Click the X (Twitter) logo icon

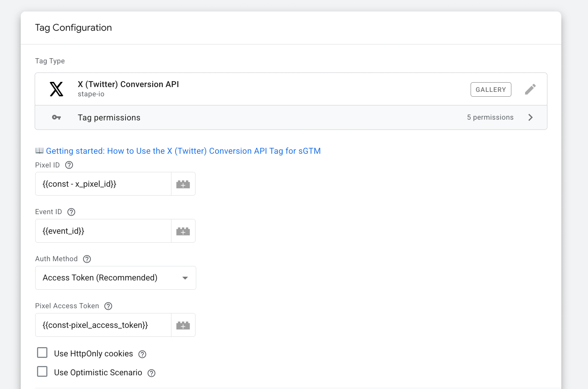coord(56,89)
